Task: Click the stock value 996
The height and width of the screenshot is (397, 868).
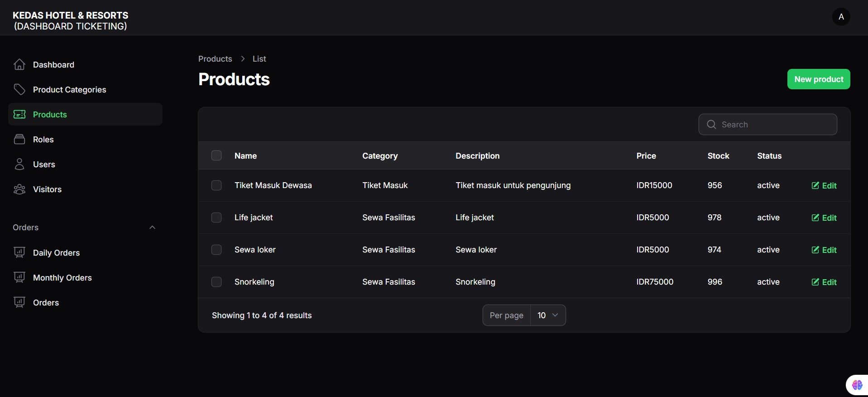Action: click(x=715, y=282)
